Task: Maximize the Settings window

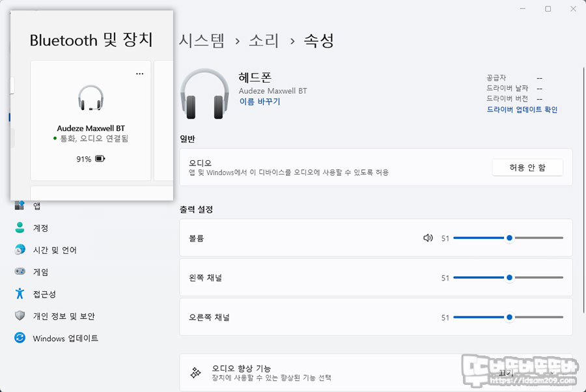Action: pyautogui.click(x=548, y=8)
